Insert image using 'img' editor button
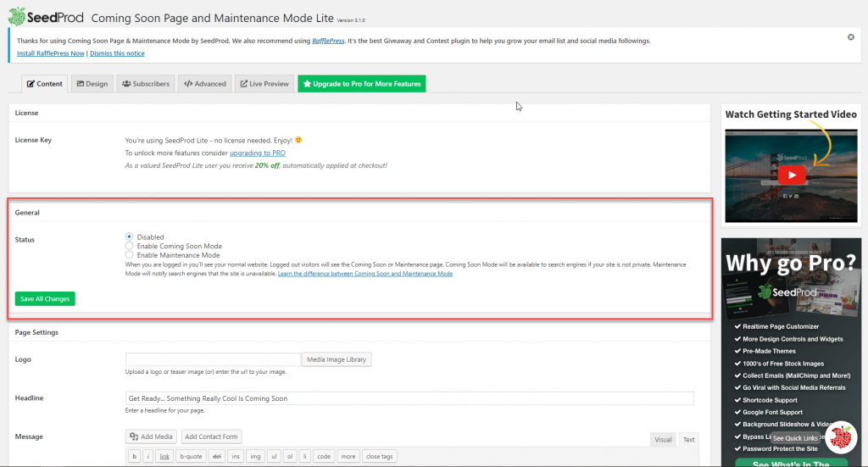 coord(254,456)
